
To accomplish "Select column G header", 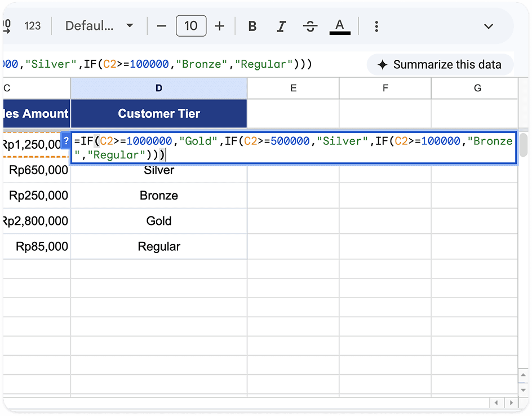I will (x=477, y=88).
